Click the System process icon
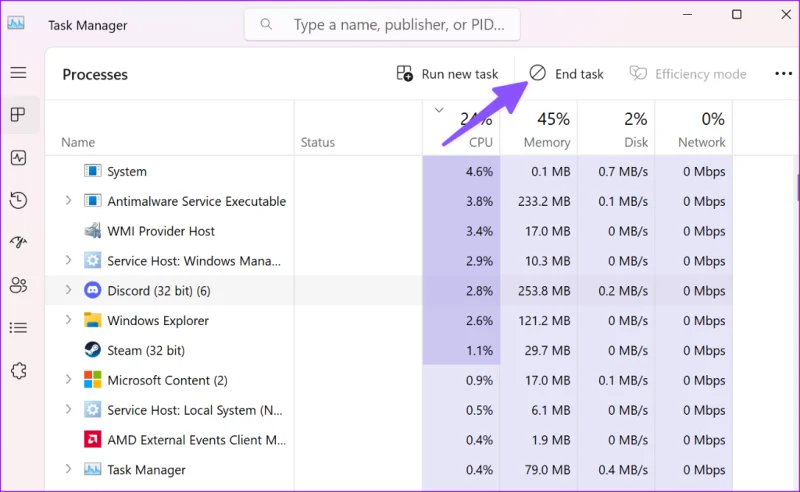 pyautogui.click(x=92, y=171)
